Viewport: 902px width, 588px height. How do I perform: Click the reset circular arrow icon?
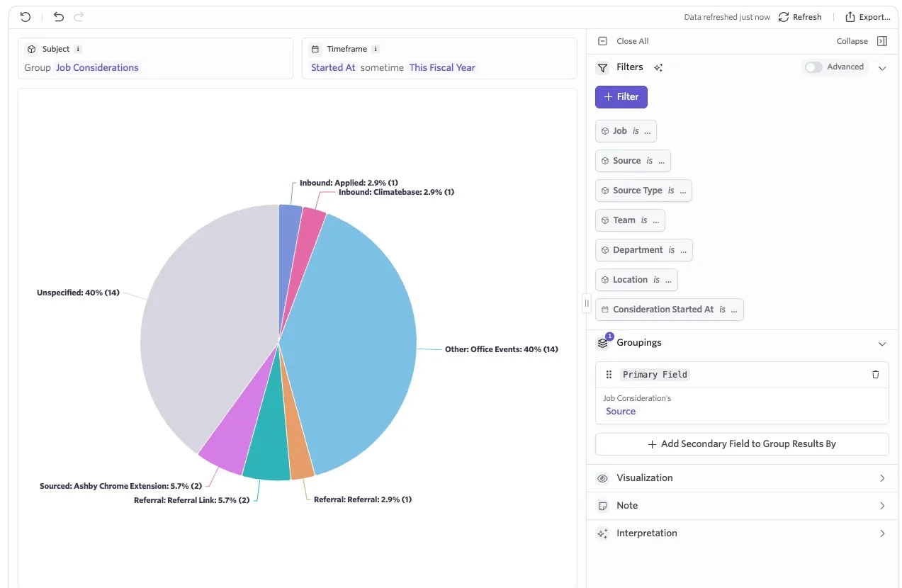[26, 17]
